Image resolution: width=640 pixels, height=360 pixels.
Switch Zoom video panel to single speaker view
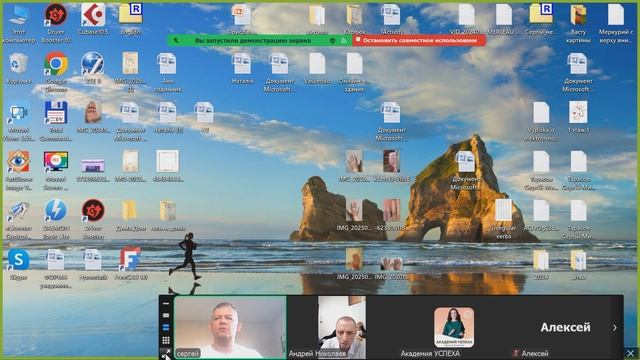(166, 316)
